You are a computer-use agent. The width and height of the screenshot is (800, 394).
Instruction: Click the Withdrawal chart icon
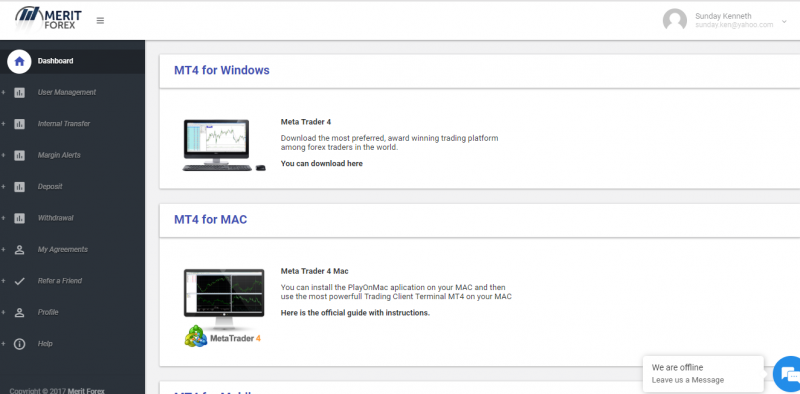coord(19,218)
